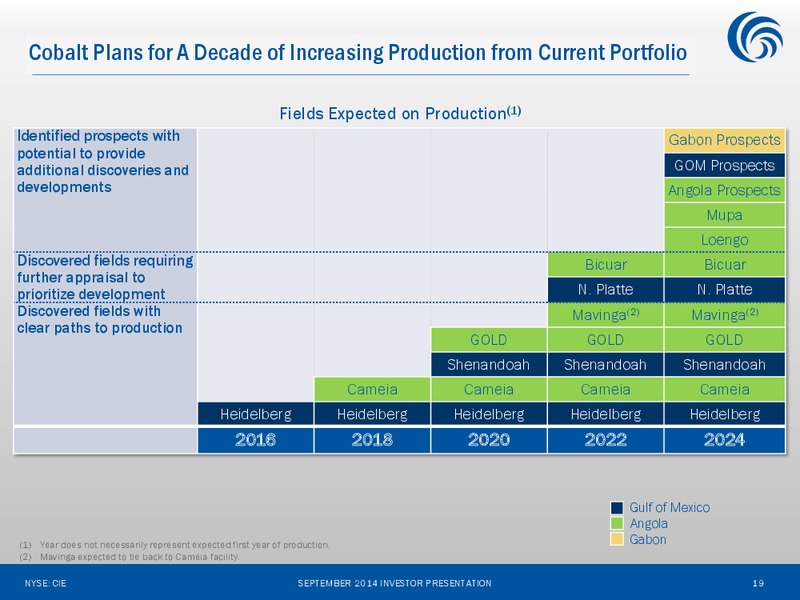Click 'N. Platte' in the 2024 column
This screenshot has height=600, width=800.
[x=724, y=290]
